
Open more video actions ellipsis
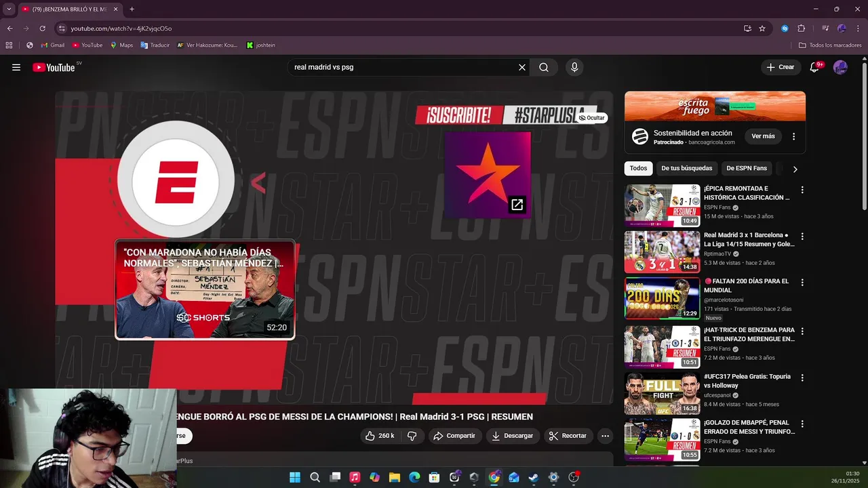click(x=606, y=436)
